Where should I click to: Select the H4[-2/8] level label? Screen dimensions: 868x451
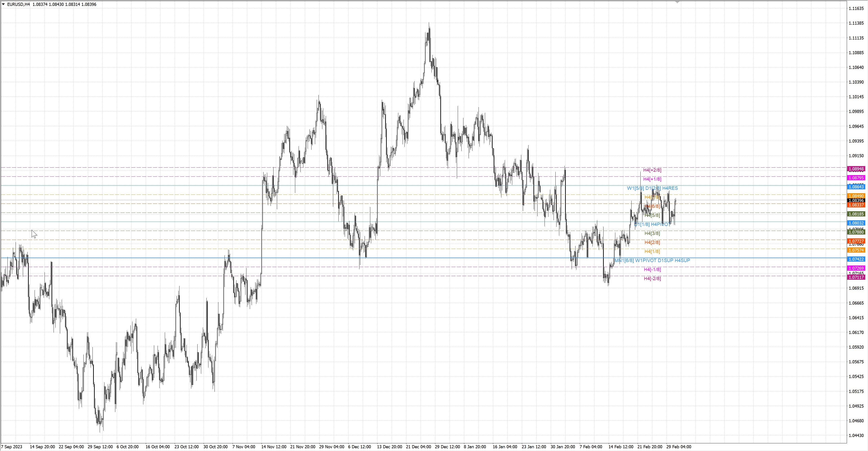[x=652, y=279]
